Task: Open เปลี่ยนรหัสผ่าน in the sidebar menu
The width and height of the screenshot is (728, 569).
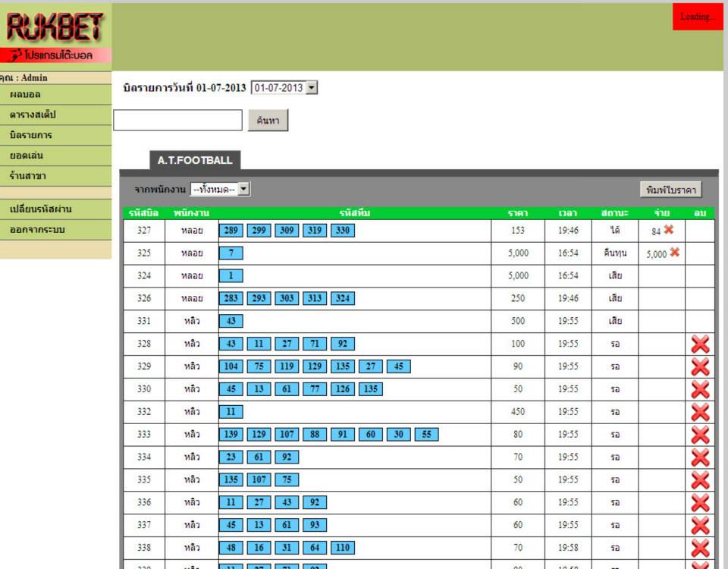Action: 55,209
